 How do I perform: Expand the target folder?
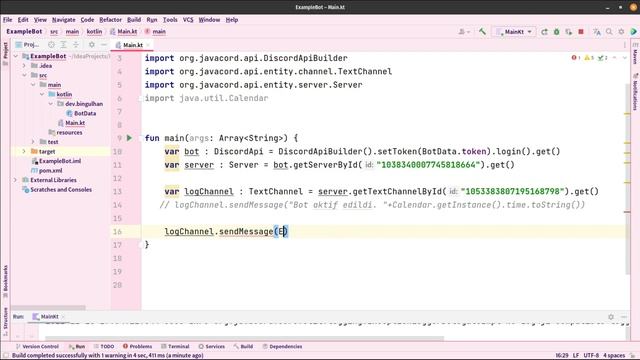tap(24, 151)
